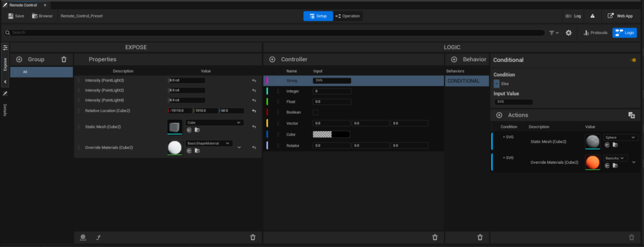Click the trash icon below Behavior panel
644x247 pixels.
click(x=480, y=237)
